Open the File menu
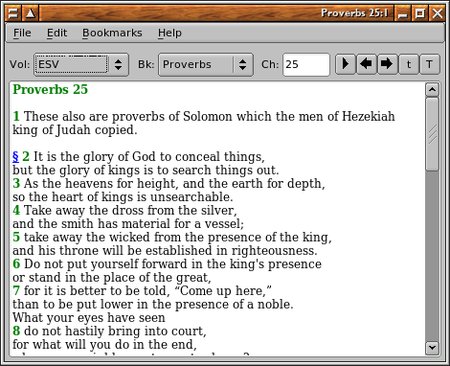Image resolution: width=450 pixels, height=366 pixels. tap(22, 33)
